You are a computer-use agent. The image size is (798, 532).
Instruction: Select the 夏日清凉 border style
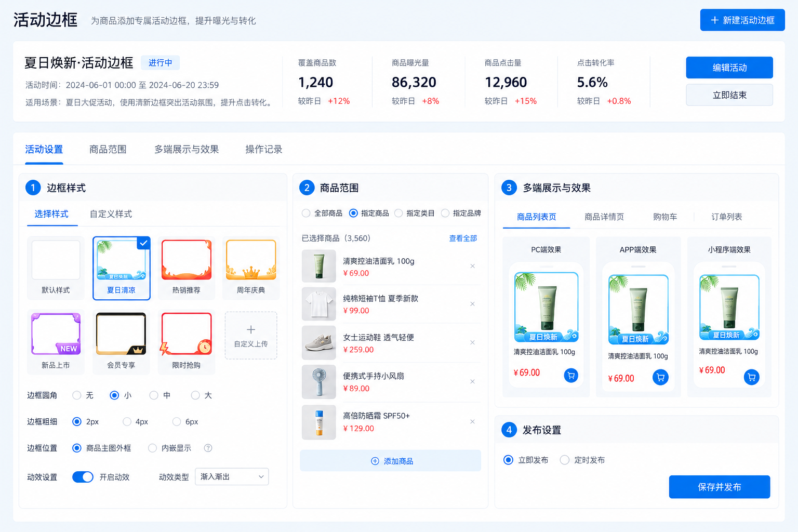(x=121, y=268)
